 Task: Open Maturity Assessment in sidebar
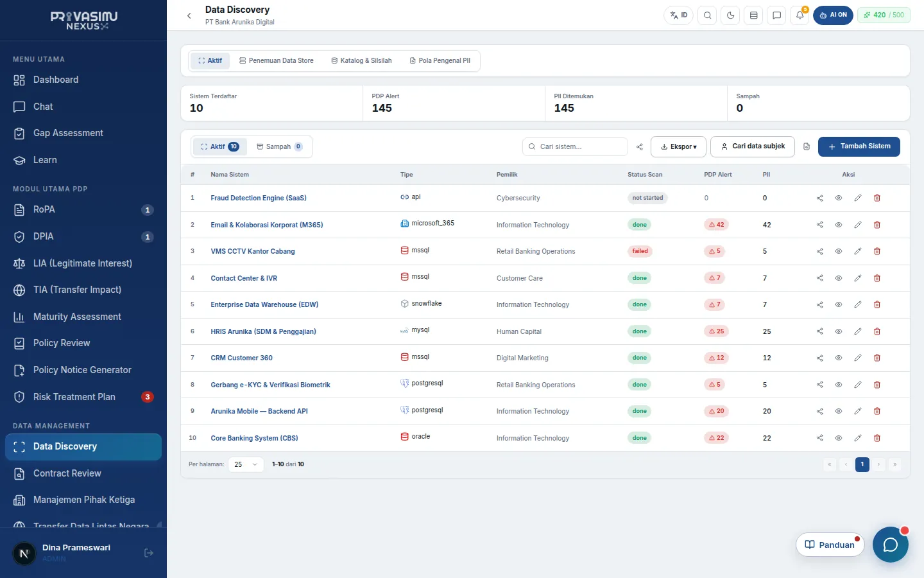coord(83,317)
